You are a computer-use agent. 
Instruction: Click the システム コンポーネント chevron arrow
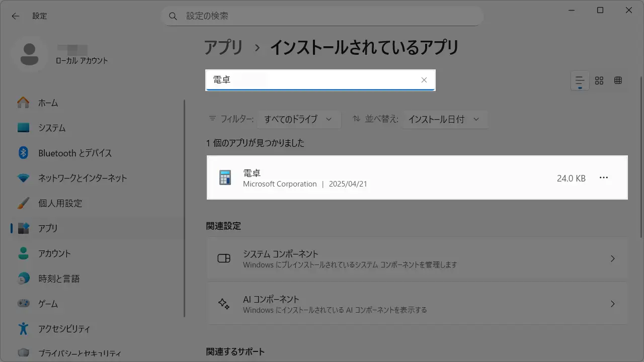point(612,258)
